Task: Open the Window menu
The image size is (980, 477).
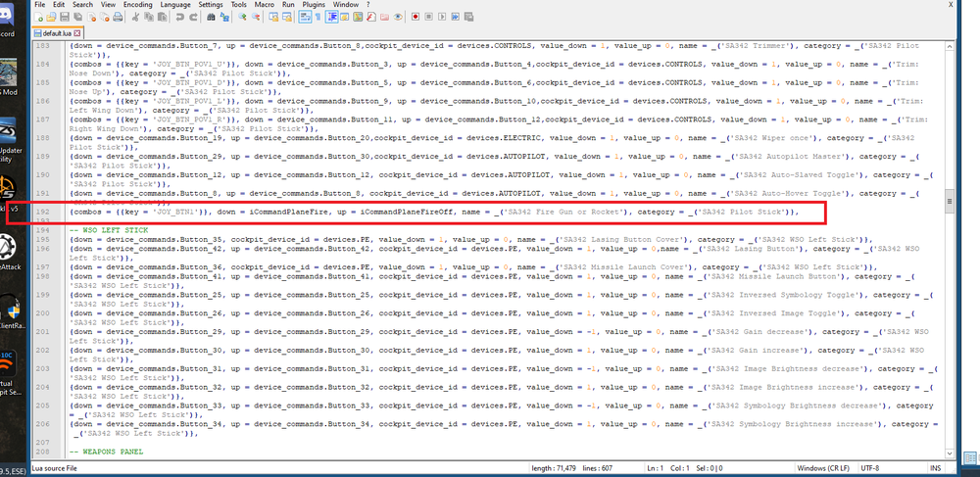Action: point(346,4)
